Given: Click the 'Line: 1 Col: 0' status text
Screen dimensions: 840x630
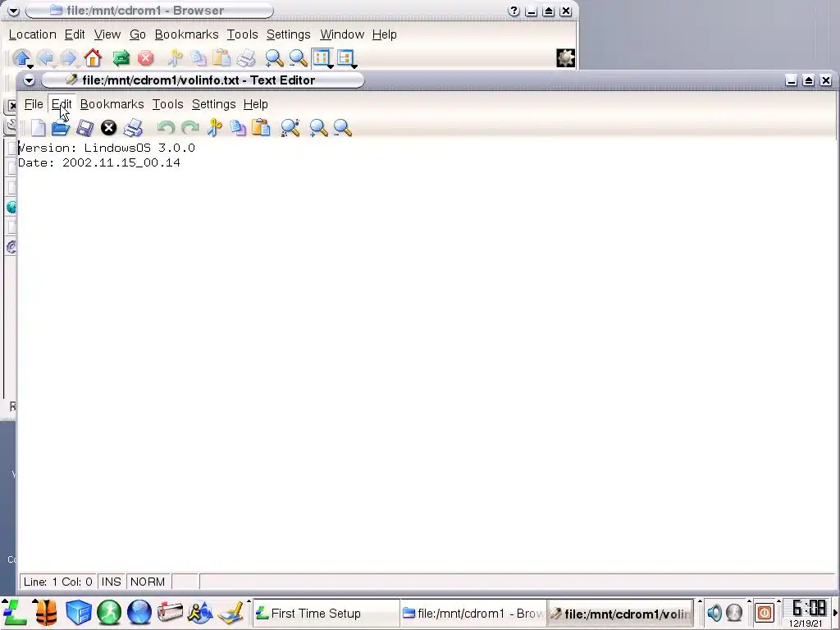Looking at the screenshot, I should tap(58, 582).
